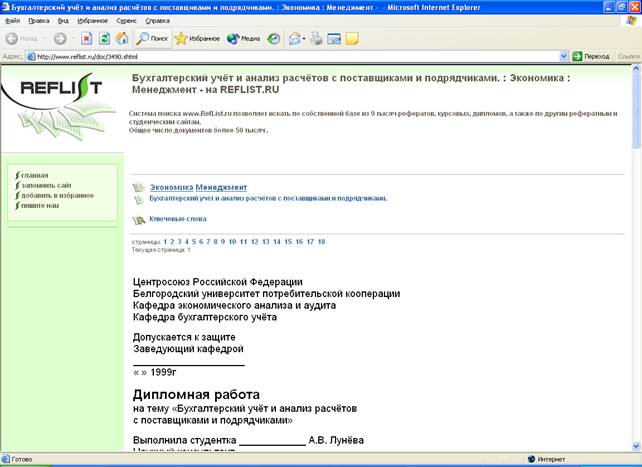Open the Файл menu

13,20
